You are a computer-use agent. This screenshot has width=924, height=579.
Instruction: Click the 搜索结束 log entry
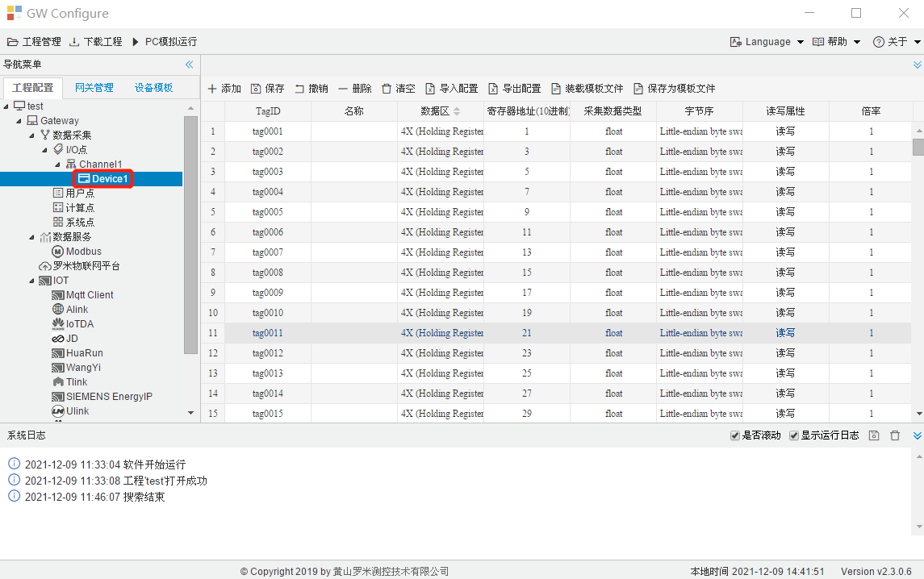click(95, 497)
